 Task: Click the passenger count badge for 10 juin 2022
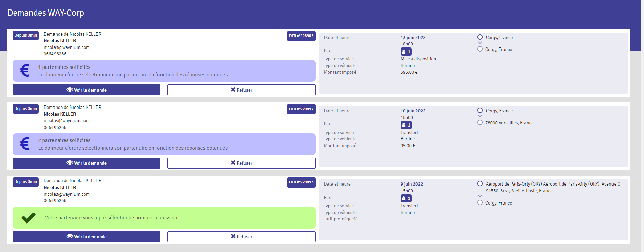pos(406,125)
